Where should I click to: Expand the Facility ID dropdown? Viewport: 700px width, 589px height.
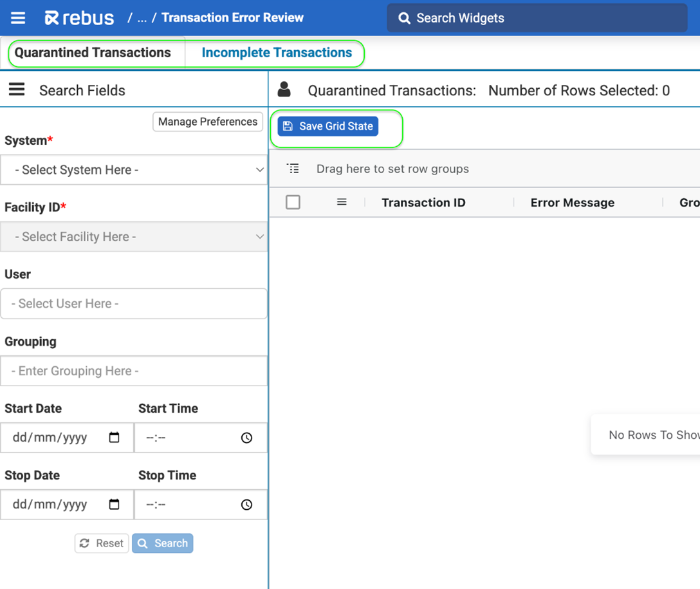click(x=134, y=237)
